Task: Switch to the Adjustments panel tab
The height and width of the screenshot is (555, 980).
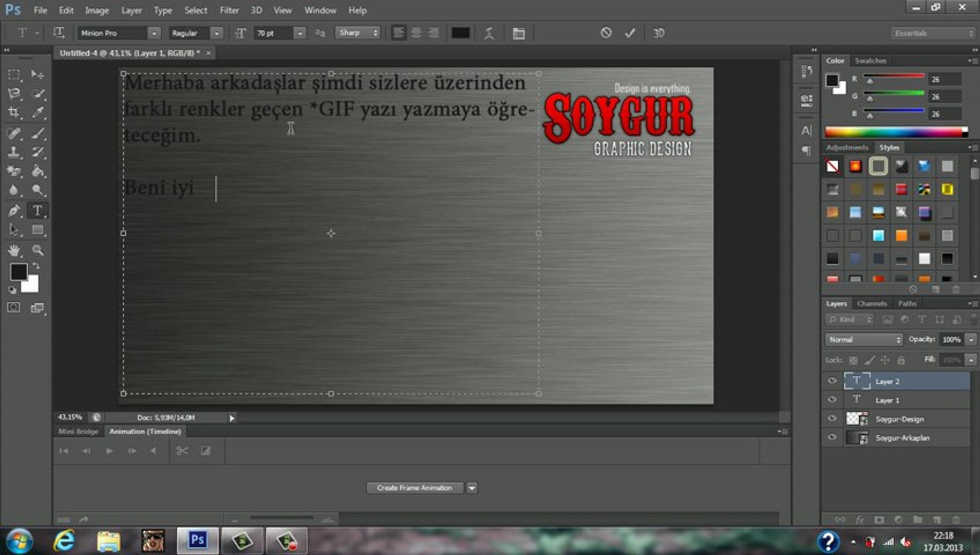Action: click(x=847, y=147)
